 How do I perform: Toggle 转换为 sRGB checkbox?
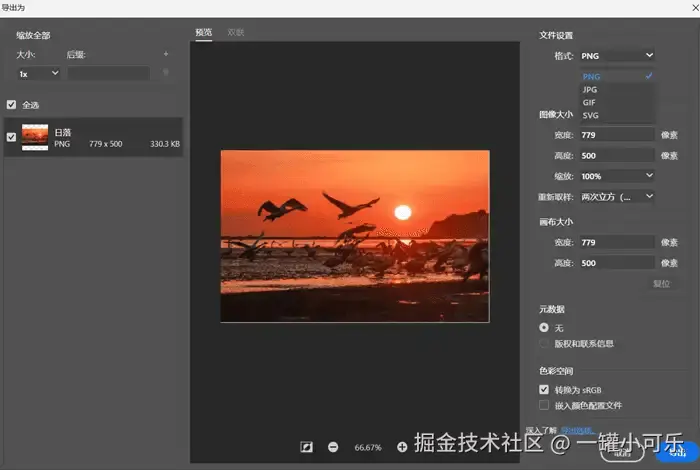pyautogui.click(x=544, y=389)
